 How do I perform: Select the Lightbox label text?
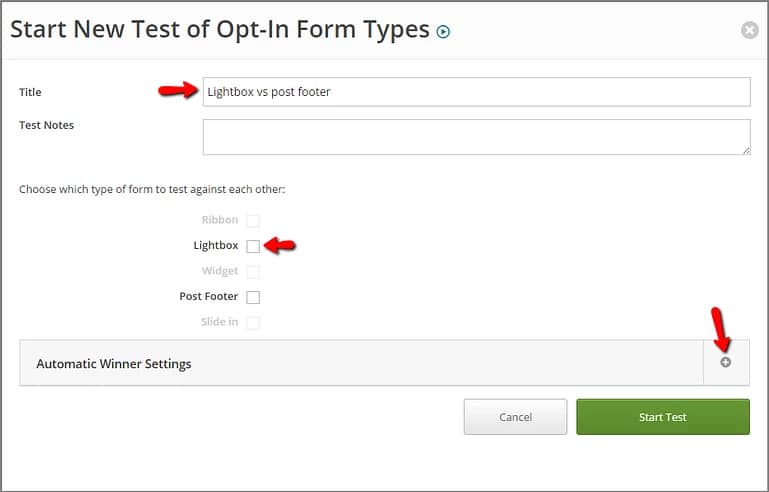(x=216, y=245)
